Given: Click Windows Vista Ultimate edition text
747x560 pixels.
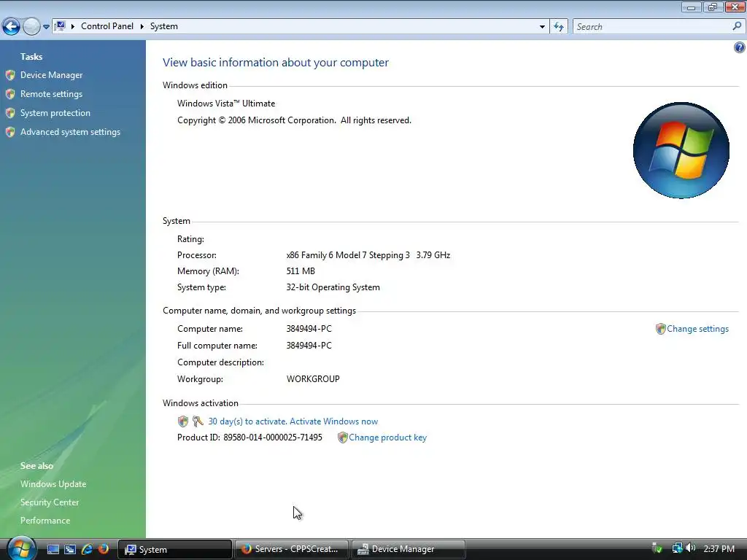Looking at the screenshot, I should coord(226,104).
